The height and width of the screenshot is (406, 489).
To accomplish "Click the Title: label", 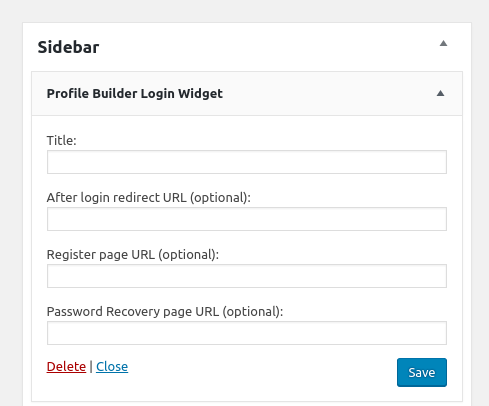I will [x=62, y=141].
